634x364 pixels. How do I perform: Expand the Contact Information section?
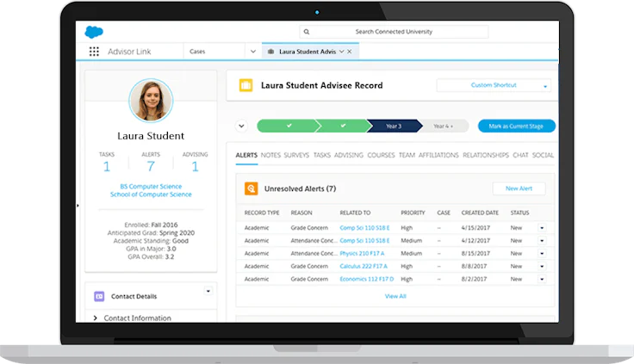tap(96, 318)
